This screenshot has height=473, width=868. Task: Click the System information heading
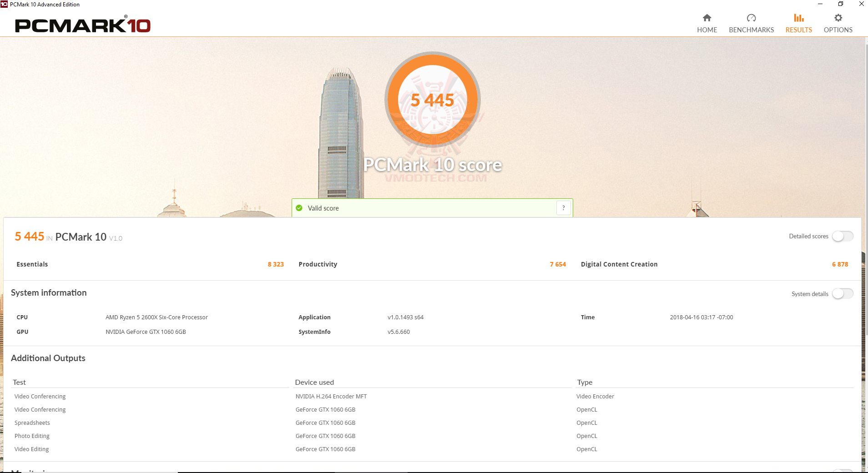pyautogui.click(x=49, y=293)
